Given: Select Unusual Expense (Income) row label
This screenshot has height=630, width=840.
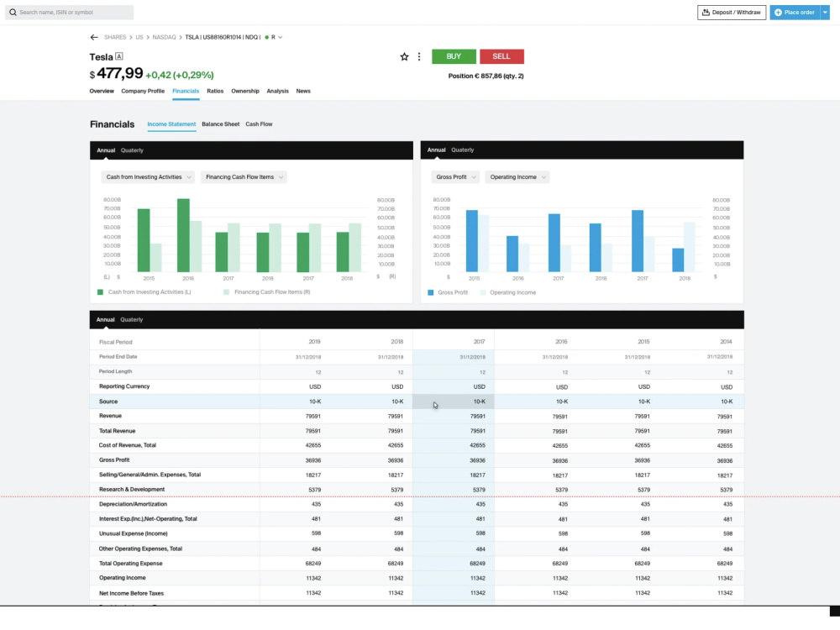Looking at the screenshot, I should point(134,534).
